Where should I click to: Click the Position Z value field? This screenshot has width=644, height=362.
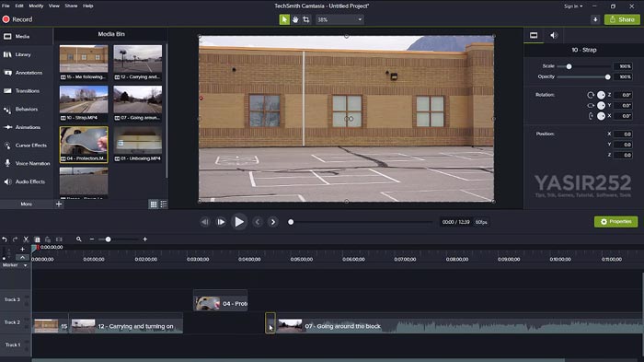[x=623, y=155]
